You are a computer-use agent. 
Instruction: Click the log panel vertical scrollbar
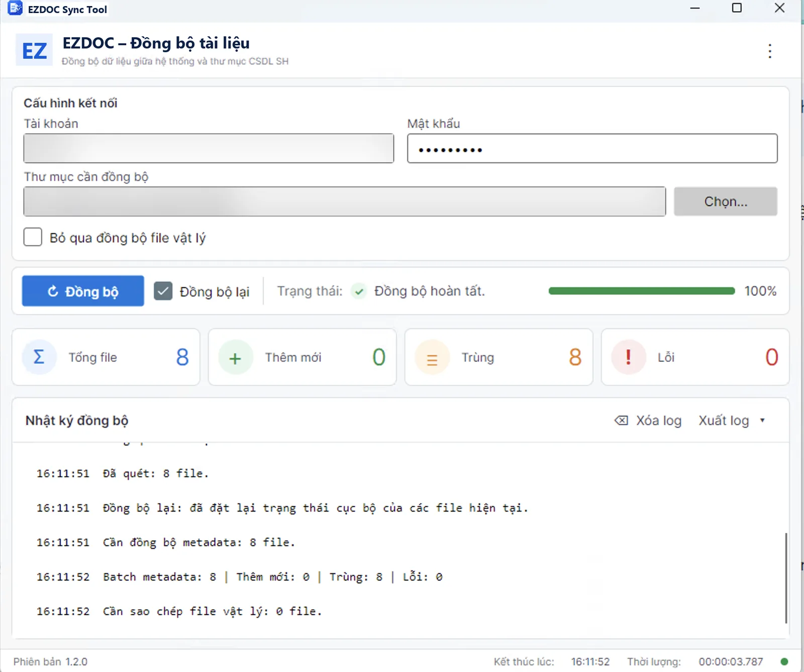[x=786, y=578]
